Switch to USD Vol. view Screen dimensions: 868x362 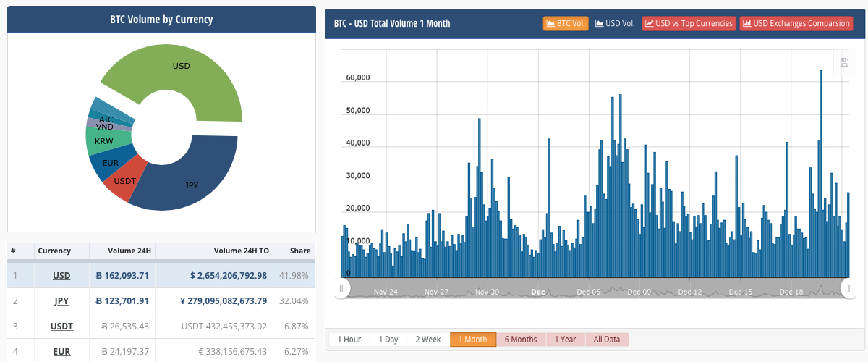(x=615, y=23)
